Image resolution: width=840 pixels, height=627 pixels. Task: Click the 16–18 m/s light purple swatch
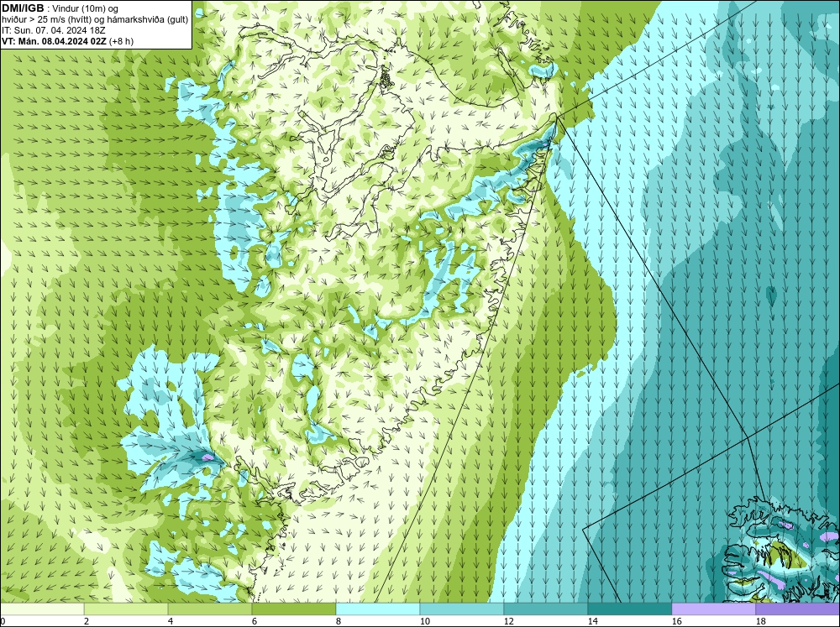coord(713,609)
